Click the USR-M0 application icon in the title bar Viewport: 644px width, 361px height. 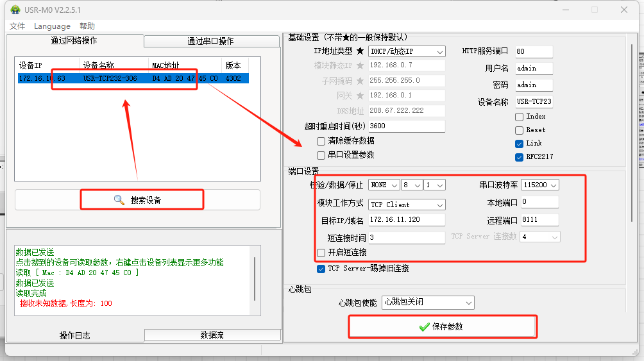tap(15, 10)
